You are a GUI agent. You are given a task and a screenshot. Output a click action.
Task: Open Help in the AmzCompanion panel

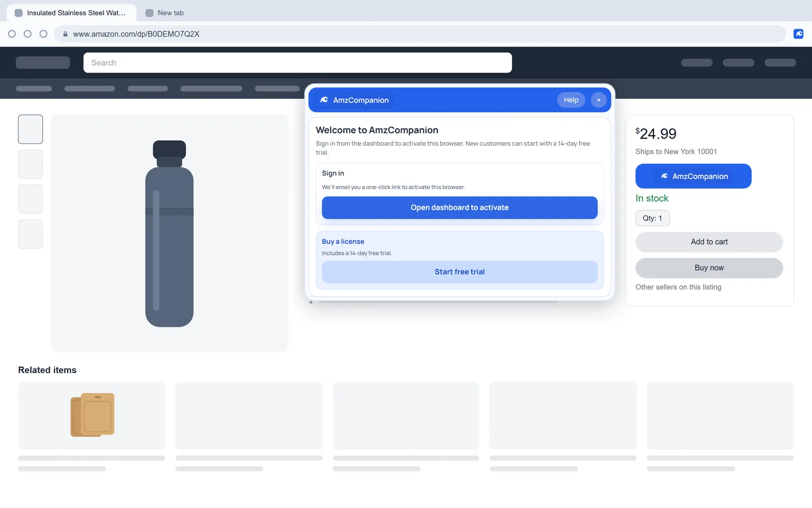tap(571, 100)
